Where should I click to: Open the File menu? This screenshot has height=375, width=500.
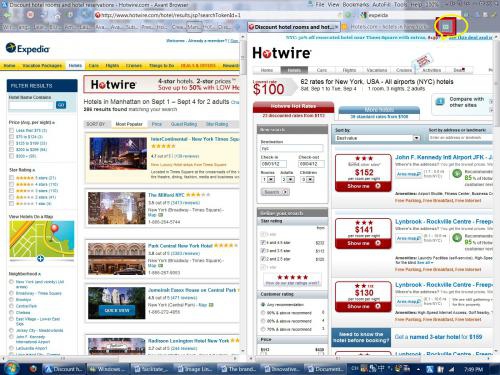320,5
